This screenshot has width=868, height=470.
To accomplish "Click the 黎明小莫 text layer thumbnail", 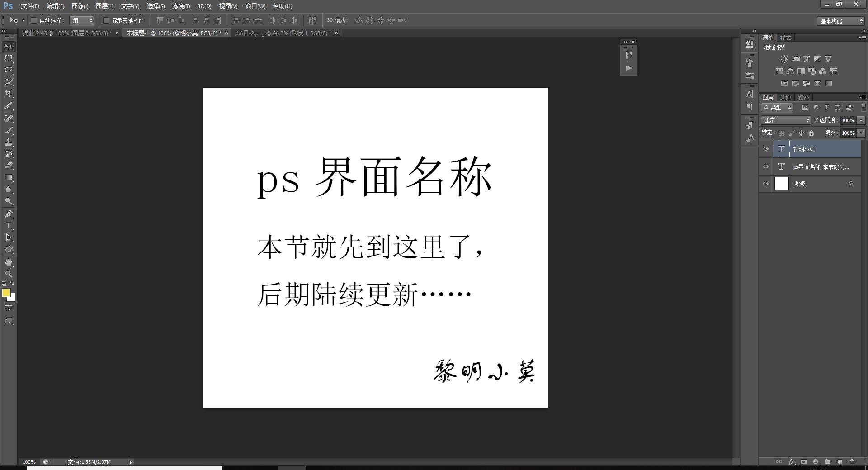I will [x=782, y=149].
